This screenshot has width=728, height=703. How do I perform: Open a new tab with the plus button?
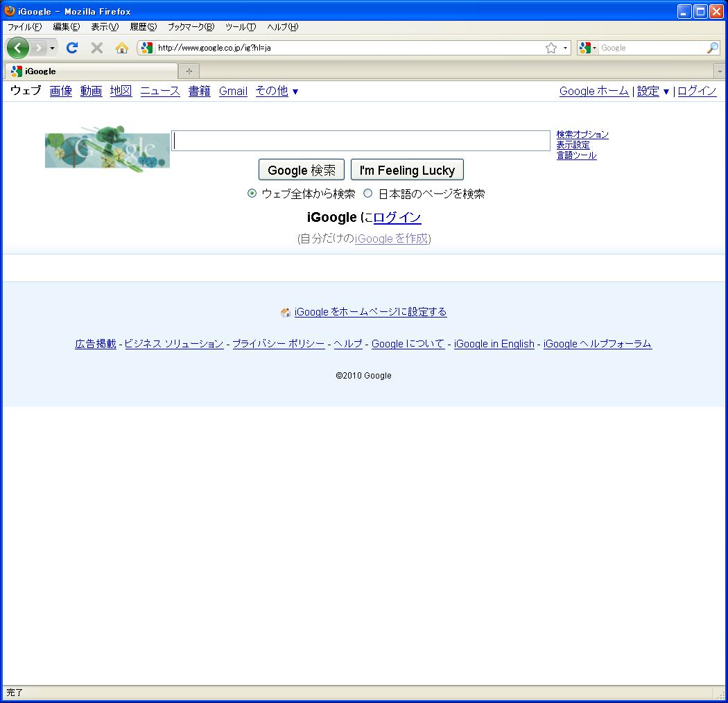[x=189, y=71]
